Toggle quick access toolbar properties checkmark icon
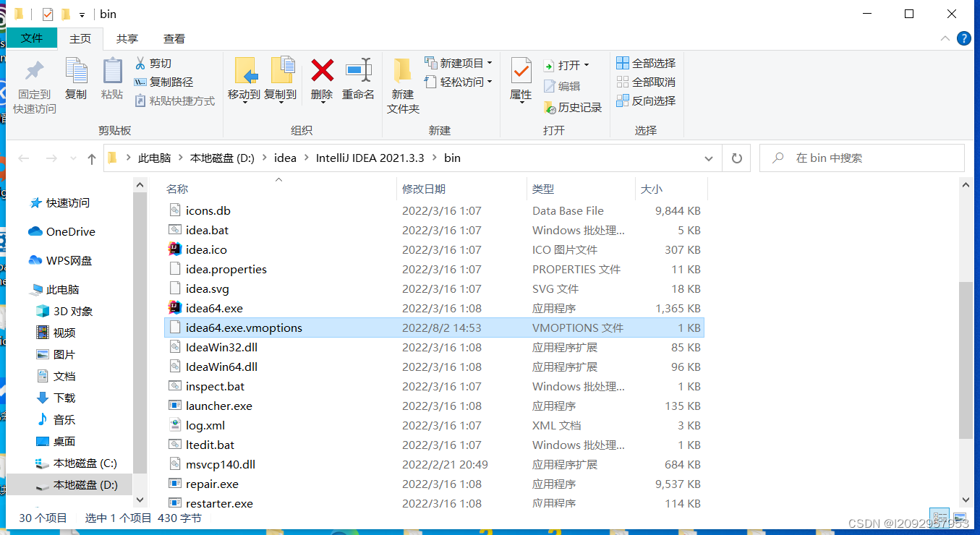Image resolution: width=980 pixels, height=535 pixels. [48, 14]
